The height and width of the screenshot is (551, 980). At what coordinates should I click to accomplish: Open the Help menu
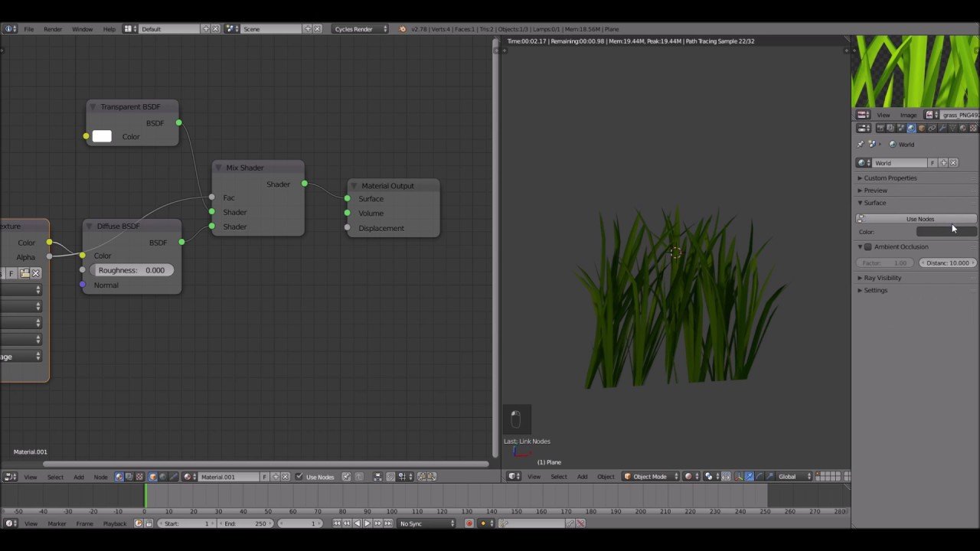point(109,29)
